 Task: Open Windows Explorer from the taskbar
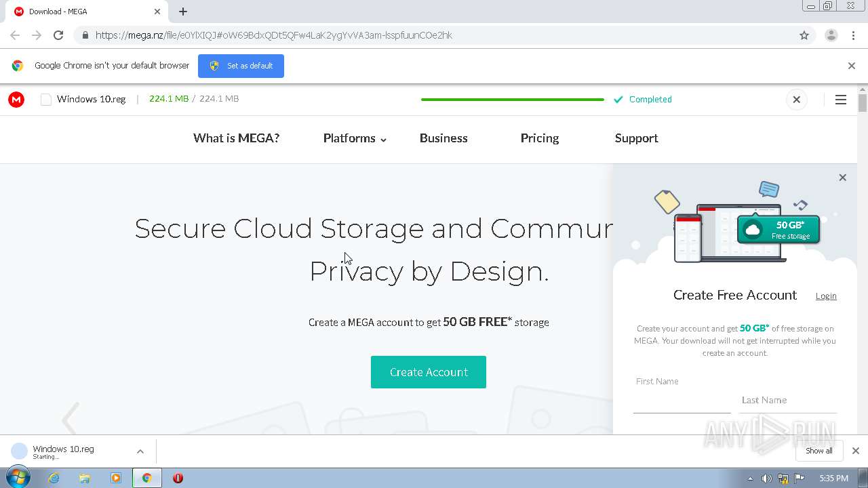point(85,478)
